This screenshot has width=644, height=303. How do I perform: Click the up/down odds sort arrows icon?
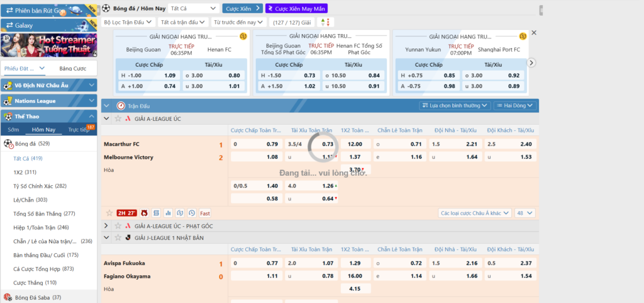(x=325, y=22)
